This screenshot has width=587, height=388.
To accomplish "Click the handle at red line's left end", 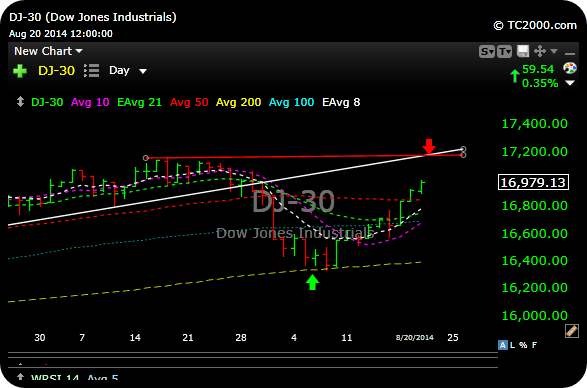I will (146, 158).
